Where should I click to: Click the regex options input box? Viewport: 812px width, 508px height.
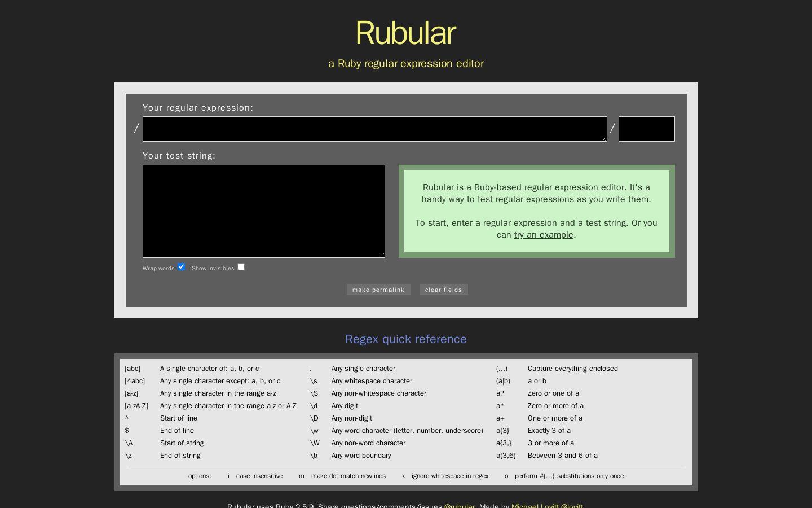point(647,129)
